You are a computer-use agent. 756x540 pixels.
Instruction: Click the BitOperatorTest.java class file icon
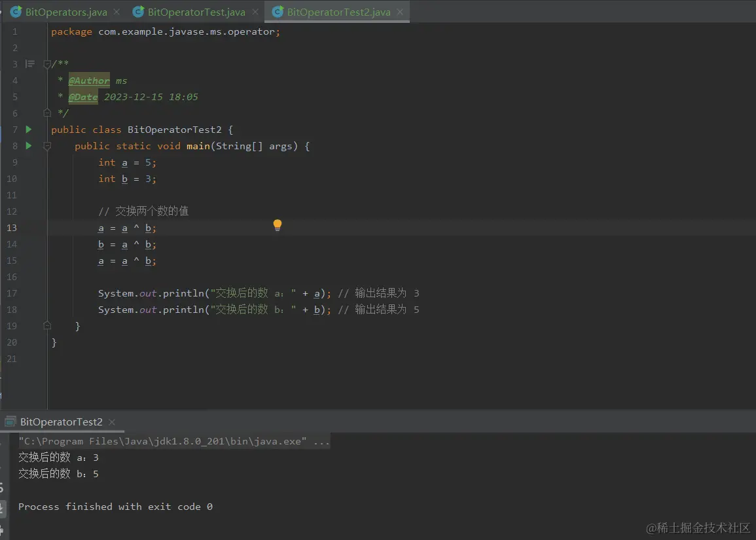point(138,12)
